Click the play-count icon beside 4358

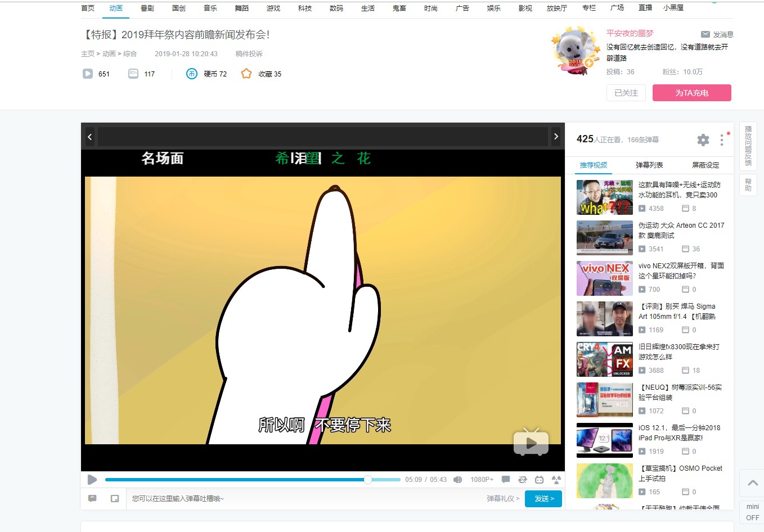point(642,208)
